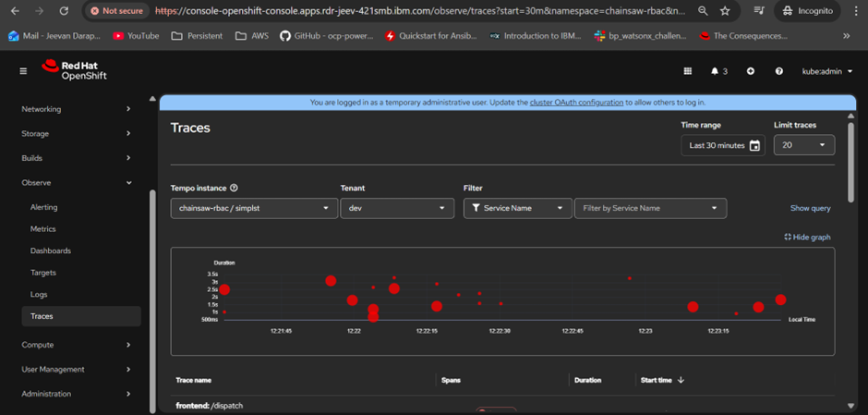Open the help question mark icon
868x415 pixels.
(779, 71)
